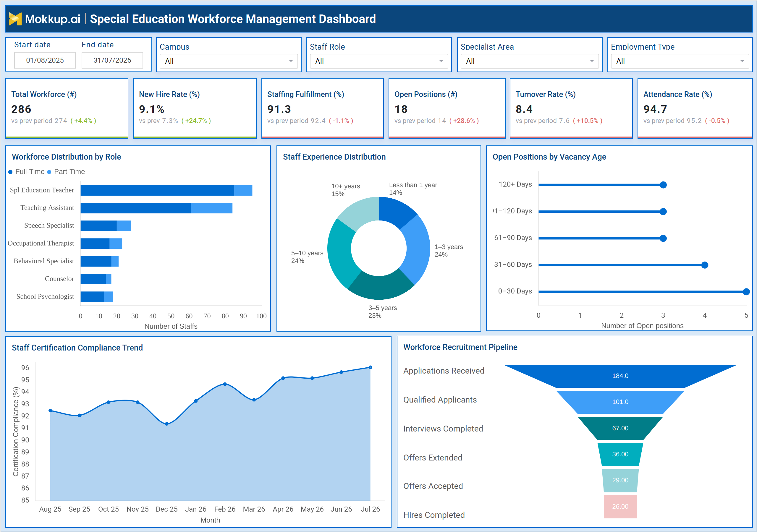
Task: Click the Aug 25 compliance data point
Action: pos(50,411)
